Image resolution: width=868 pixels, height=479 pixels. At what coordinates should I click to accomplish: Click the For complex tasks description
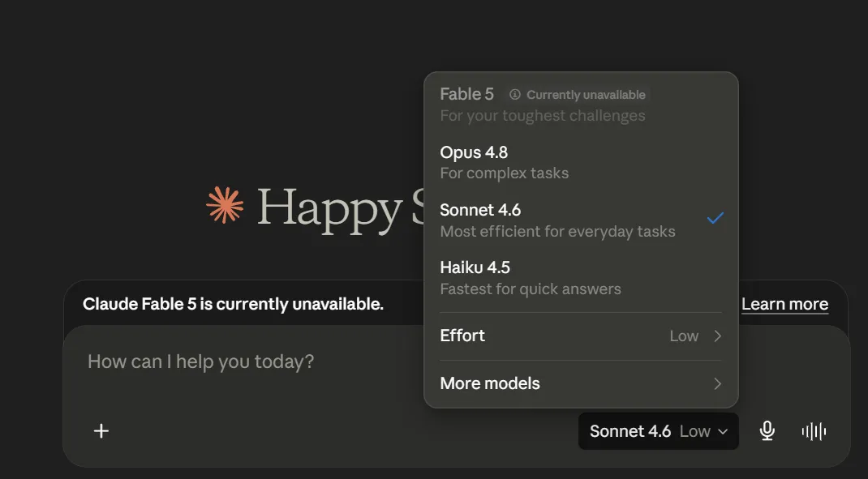505,173
